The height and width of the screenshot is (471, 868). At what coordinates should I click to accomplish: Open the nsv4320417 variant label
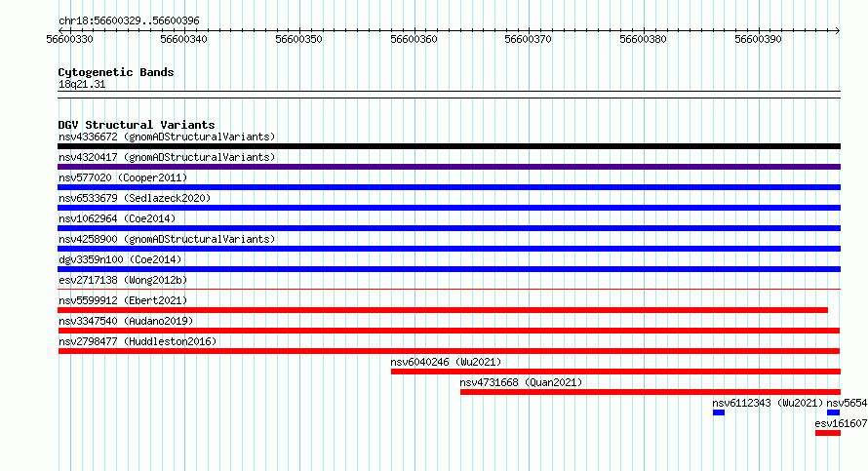[167, 157]
